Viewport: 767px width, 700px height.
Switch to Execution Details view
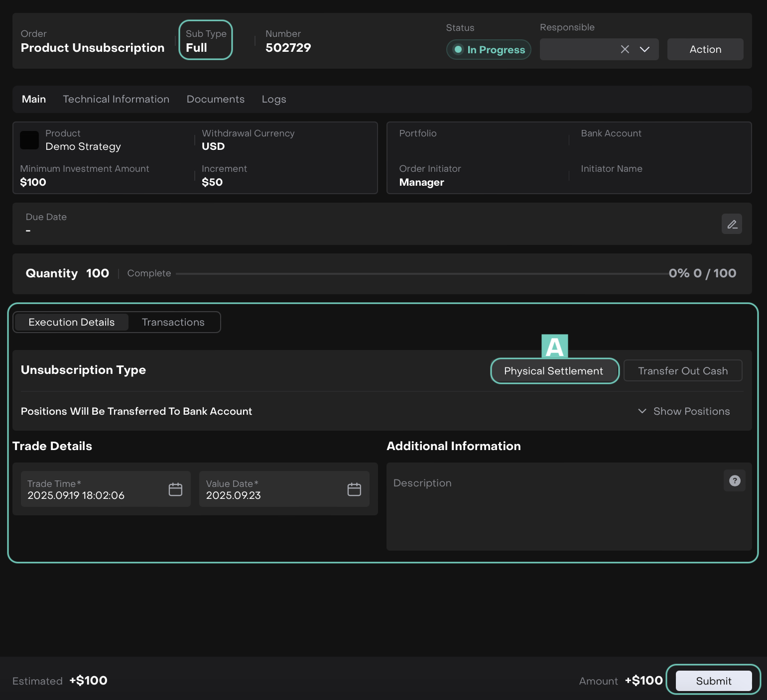[x=72, y=322]
